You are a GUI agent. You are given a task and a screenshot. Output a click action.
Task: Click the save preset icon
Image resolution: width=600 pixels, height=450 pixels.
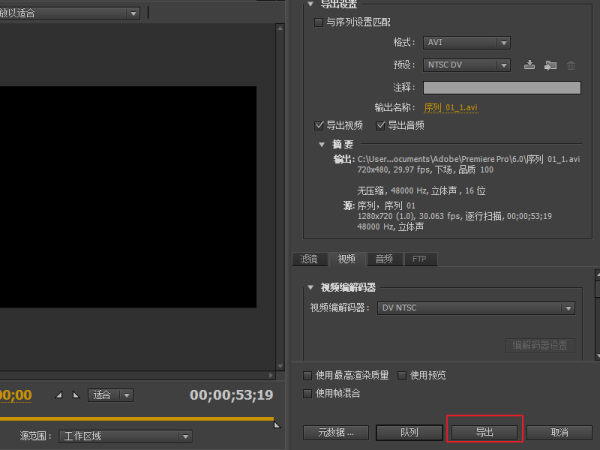pos(530,65)
